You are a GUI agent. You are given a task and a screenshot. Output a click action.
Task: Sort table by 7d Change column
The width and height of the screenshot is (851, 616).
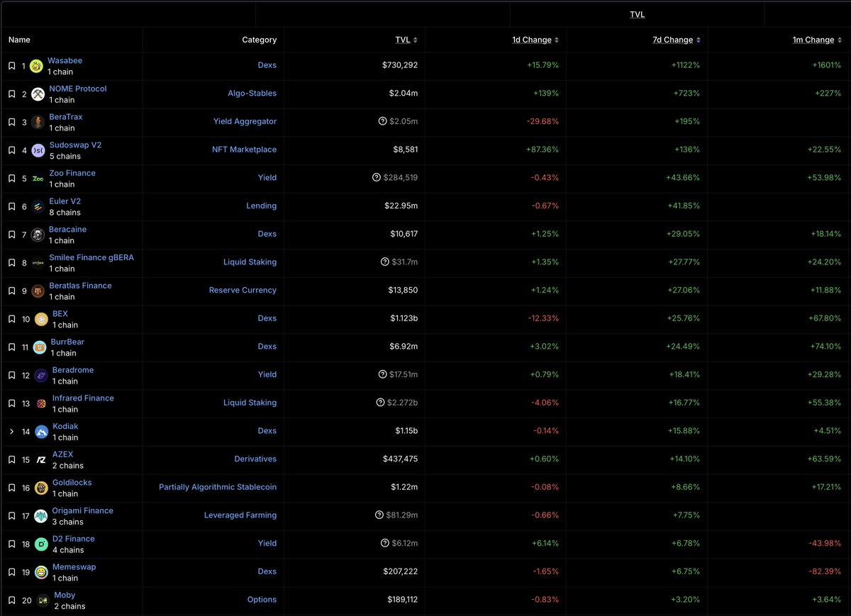[677, 40]
